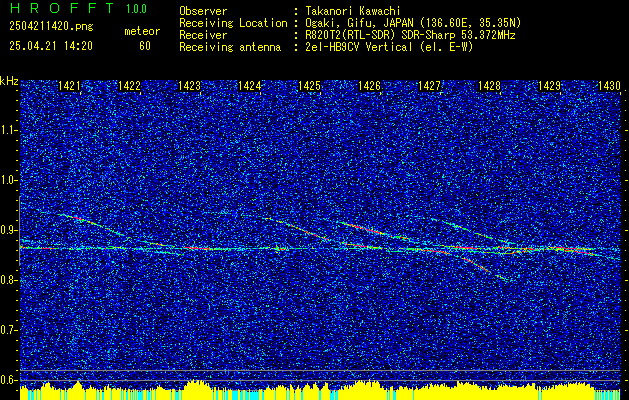Click the 0.8 kHz axis label
Screen dimensions: 629x400
pos(8,280)
